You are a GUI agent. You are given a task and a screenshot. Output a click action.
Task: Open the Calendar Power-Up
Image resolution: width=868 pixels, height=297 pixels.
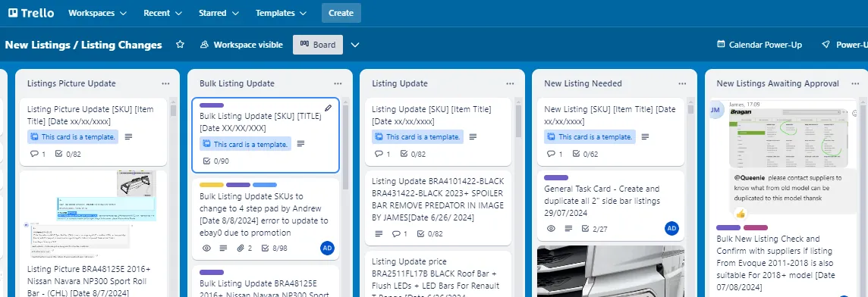[x=759, y=45]
